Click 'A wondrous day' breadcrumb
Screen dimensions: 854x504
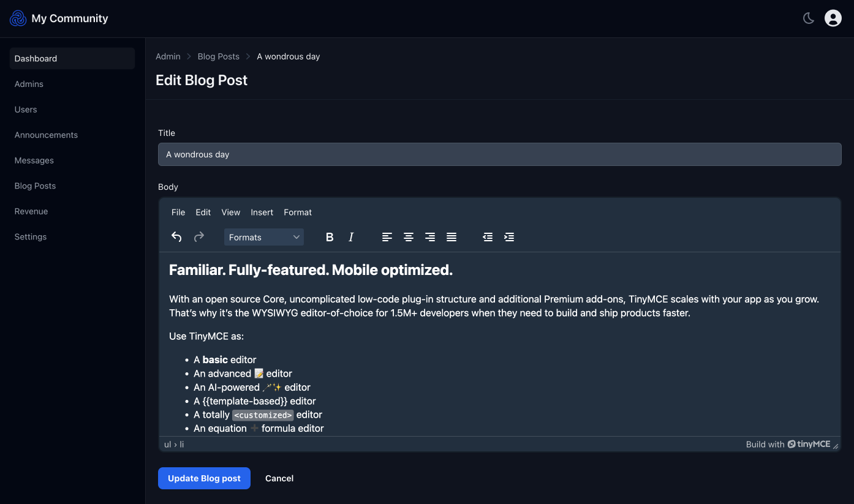click(x=288, y=56)
